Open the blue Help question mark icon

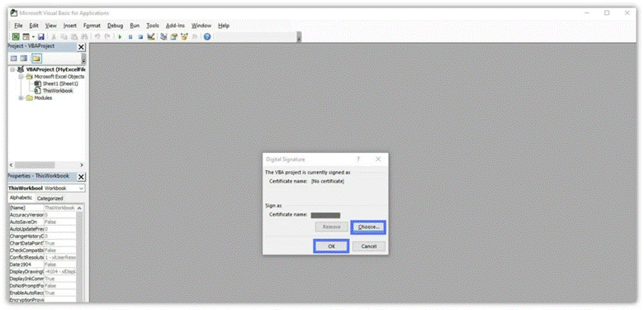(207, 36)
